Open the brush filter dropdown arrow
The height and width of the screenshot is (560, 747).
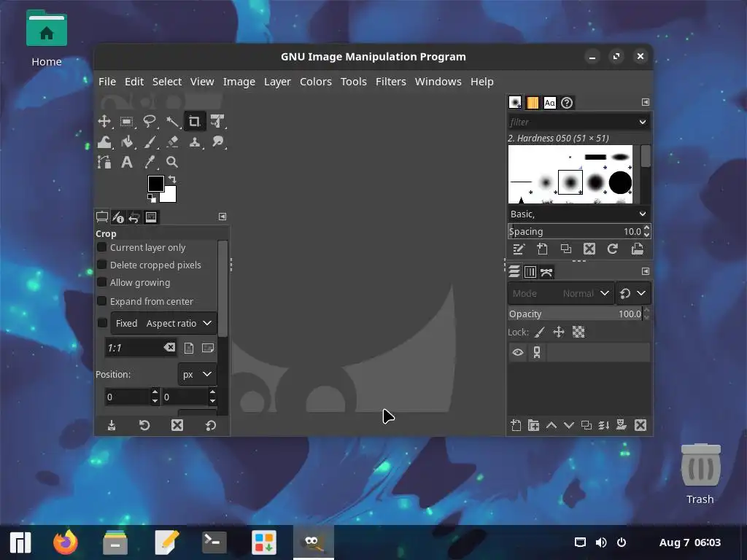(642, 122)
